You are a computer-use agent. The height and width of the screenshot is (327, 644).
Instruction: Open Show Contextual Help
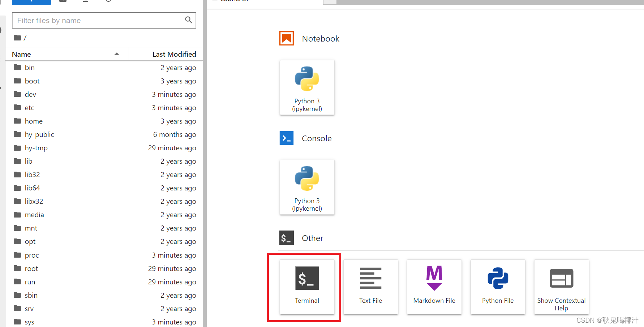(561, 287)
